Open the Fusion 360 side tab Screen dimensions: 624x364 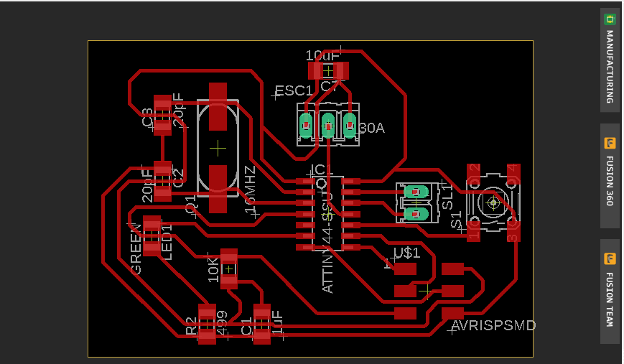(x=610, y=175)
